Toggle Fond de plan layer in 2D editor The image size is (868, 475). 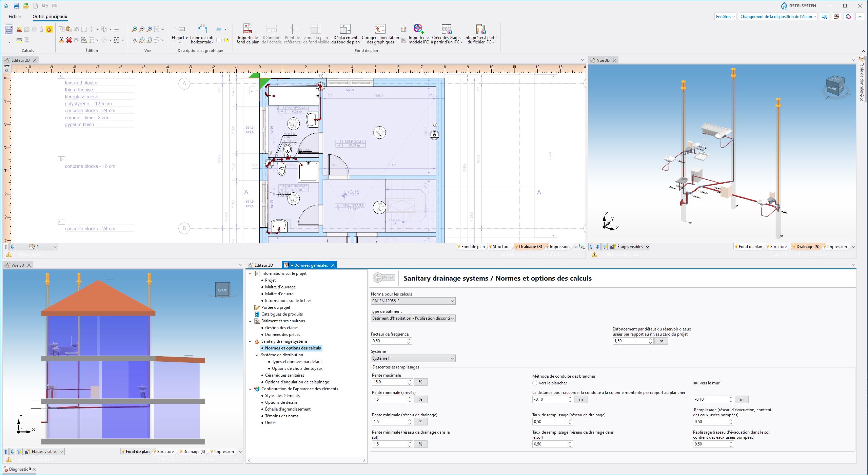(471, 247)
